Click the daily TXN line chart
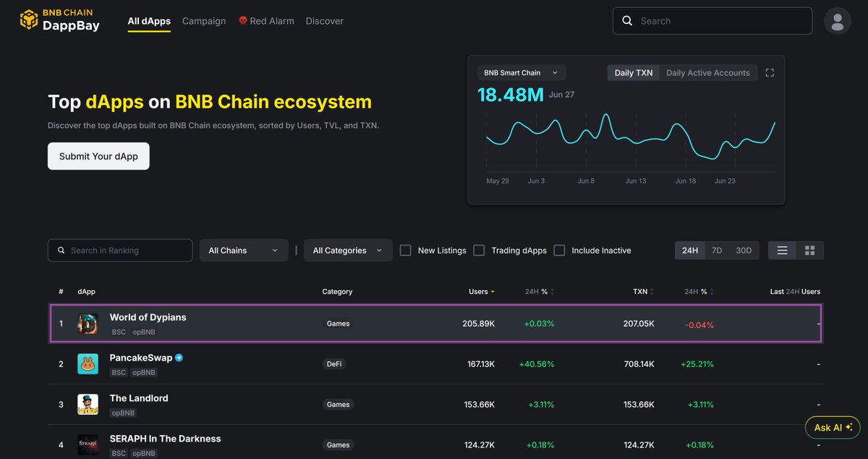Viewport: 868px width, 459px height. 631,138
